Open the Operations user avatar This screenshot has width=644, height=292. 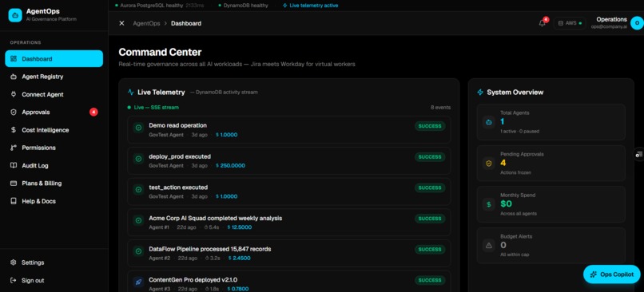[x=637, y=23]
